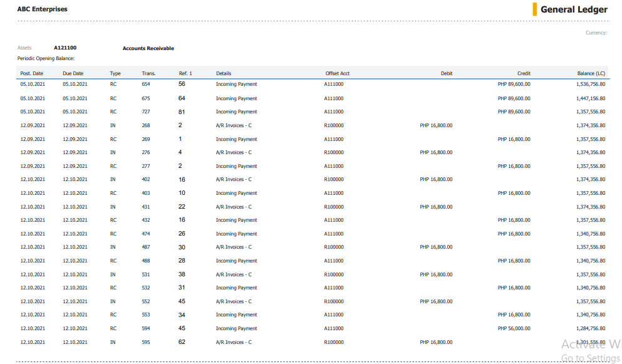Select account code A121100
Screen dimensions: 622x364
65,48
